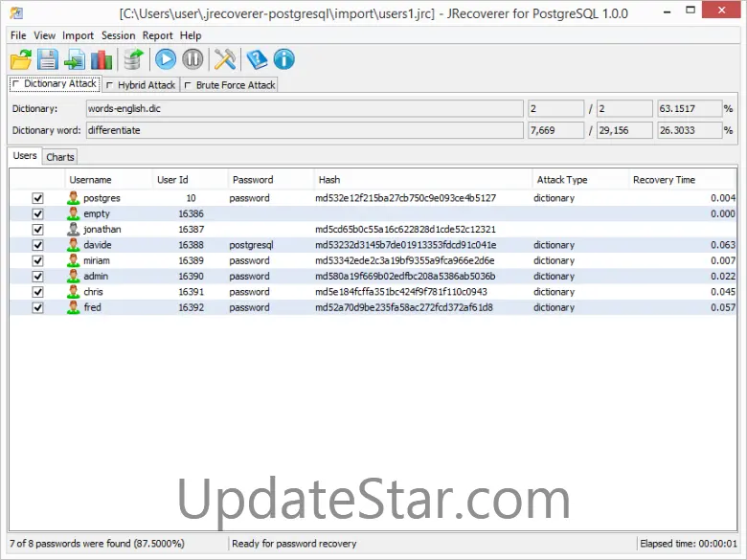Click fred's user avatar icon
Viewport: 747px width, 560px height.
click(x=74, y=307)
